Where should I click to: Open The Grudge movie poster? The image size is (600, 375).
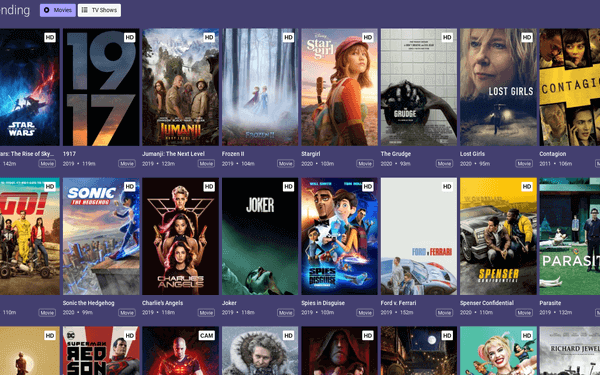(x=419, y=87)
